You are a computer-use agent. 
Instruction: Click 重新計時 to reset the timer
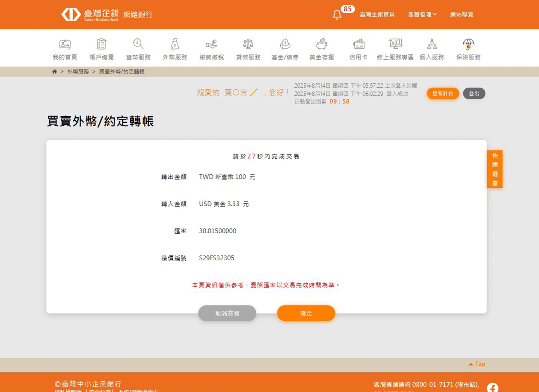point(443,94)
